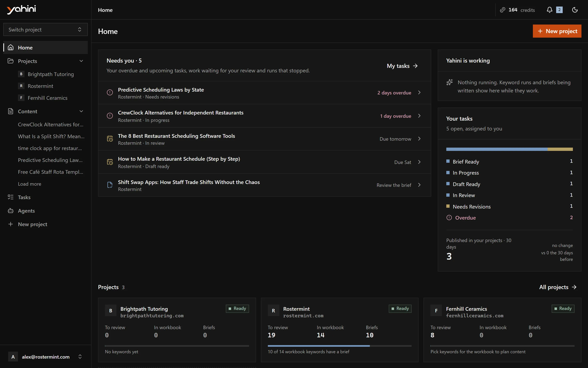
Task: Click Rostermint brief progress bar
Action: coord(340,346)
